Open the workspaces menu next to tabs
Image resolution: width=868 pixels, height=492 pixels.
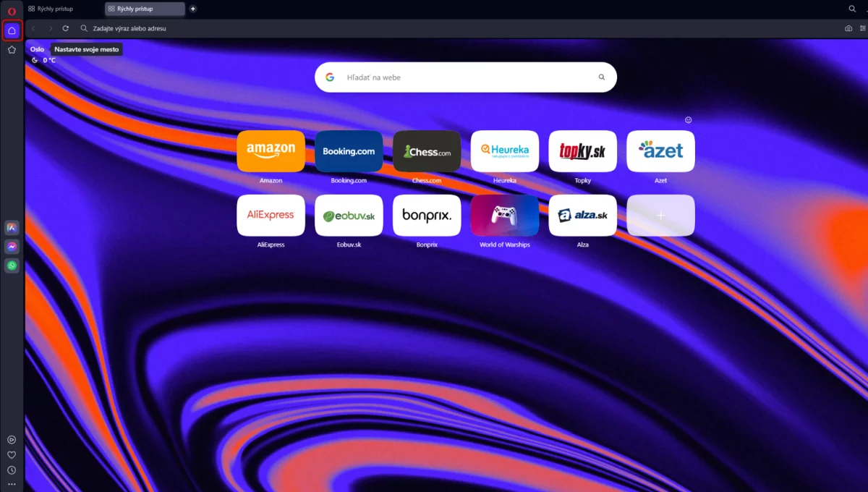pos(32,9)
